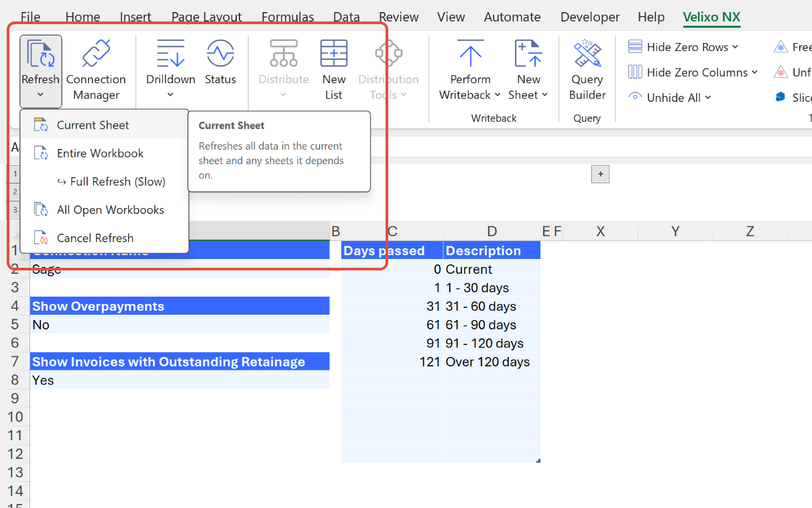Image resolution: width=812 pixels, height=508 pixels.
Task: Select the Show Overpayments heading cell
Action: 180,306
